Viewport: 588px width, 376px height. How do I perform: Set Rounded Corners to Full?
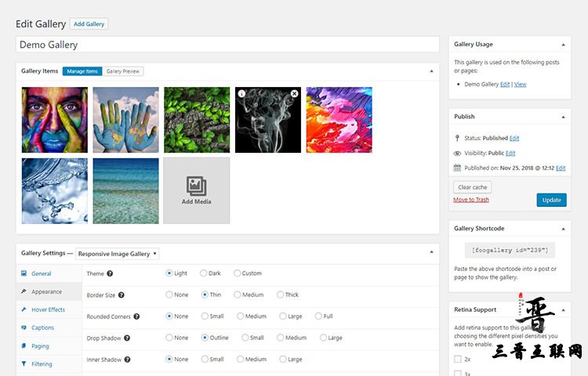pyautogui.click(x=318, y=316)
